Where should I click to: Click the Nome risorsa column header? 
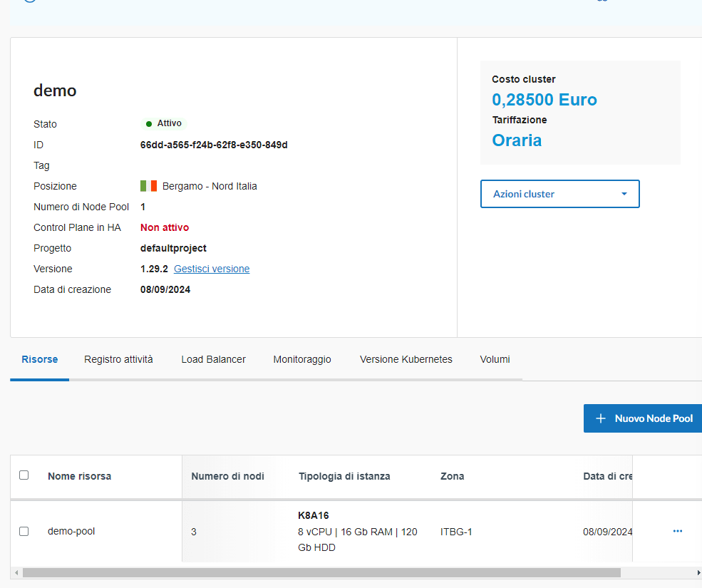pyautogui.click(x=79, y=476)
